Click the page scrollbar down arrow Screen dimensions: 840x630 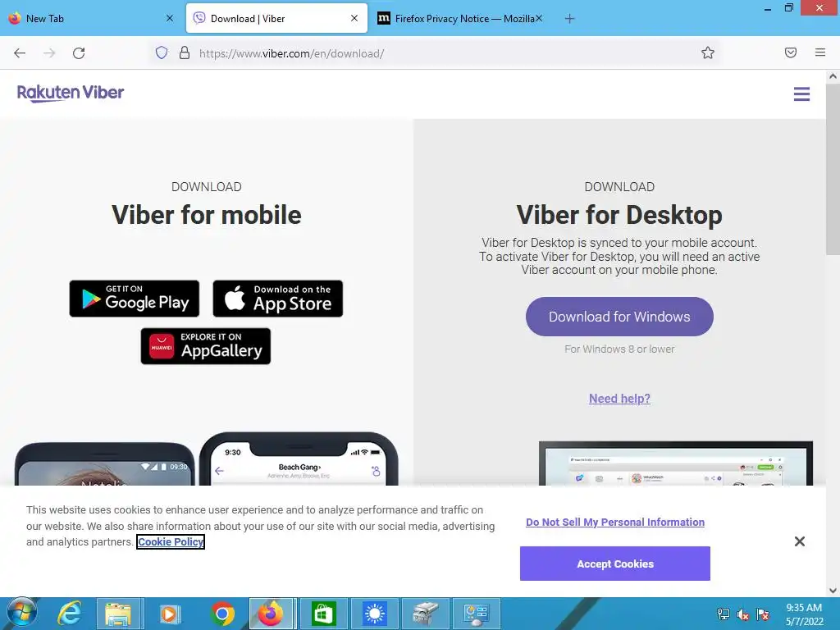833,591
